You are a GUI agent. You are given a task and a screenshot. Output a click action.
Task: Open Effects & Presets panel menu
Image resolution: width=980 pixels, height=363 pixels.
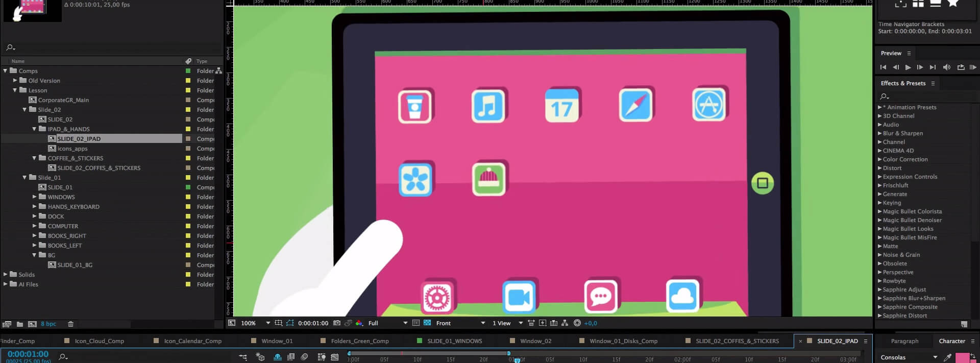[933, 83]
